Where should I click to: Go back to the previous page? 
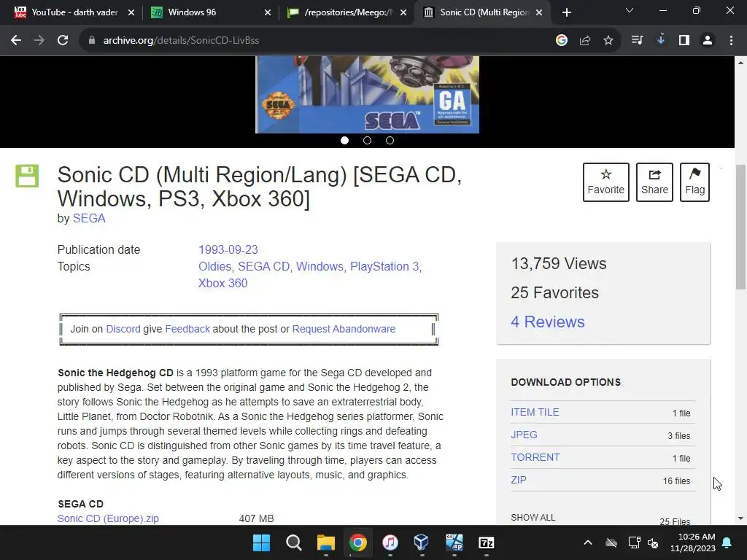16,41
